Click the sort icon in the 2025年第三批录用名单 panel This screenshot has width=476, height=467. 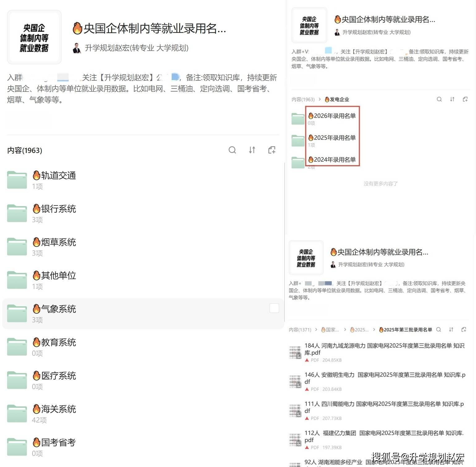click(451, 329)
